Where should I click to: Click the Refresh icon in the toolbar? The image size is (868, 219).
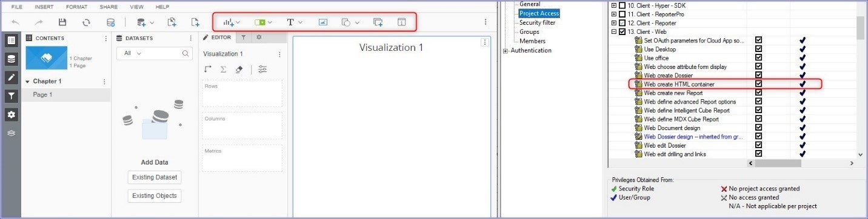tap(87, 22)
